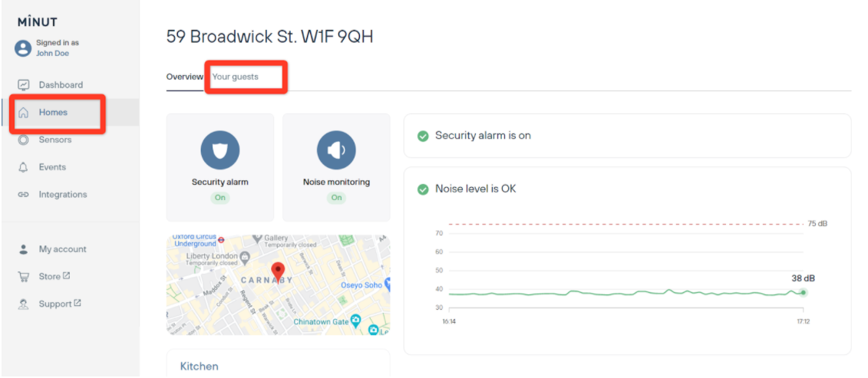Click the My account person icon
Image resolution: width=868 pixels, height=378 pixels.
24,249
